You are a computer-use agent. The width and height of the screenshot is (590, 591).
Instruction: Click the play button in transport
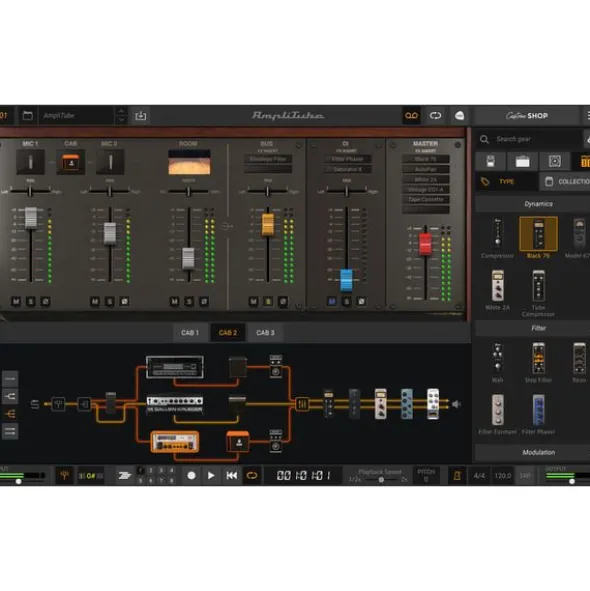[x=211, y=476]
